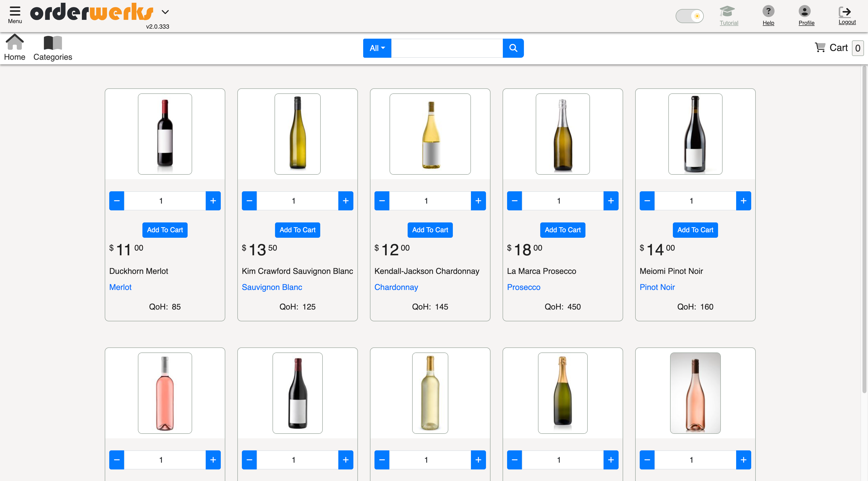Screen dimensions: 868x481
Task: Switch the light/dark theme toggle
Action: (689, 16)
